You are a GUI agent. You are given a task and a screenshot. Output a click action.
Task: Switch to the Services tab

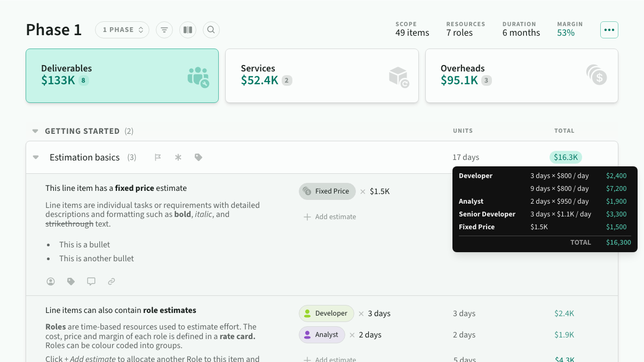click(x=322, y=76)
